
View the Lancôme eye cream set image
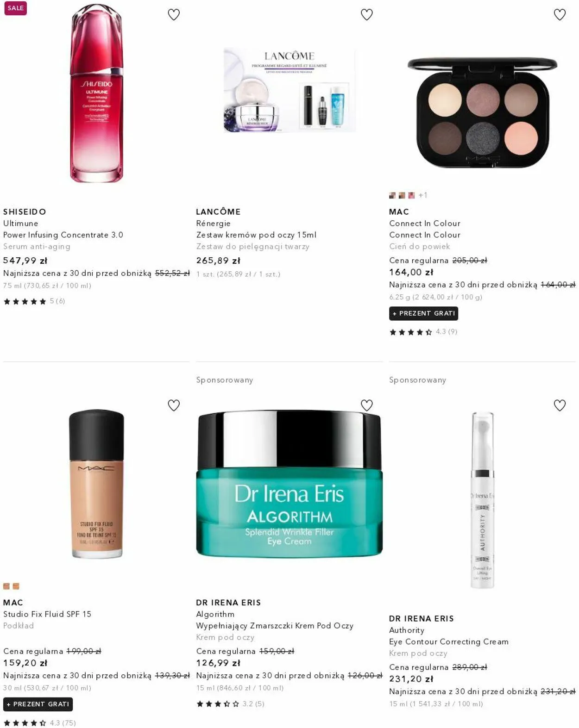click(289, 90)
